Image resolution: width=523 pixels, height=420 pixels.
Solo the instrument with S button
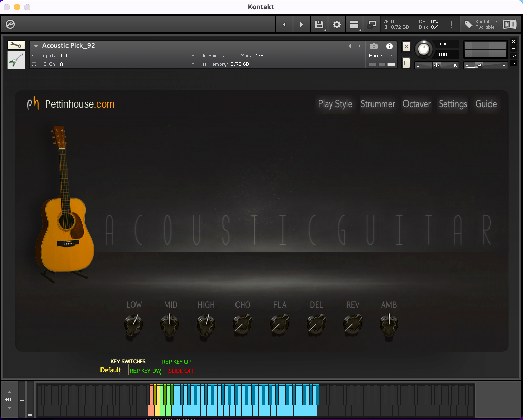pos(406,47)
